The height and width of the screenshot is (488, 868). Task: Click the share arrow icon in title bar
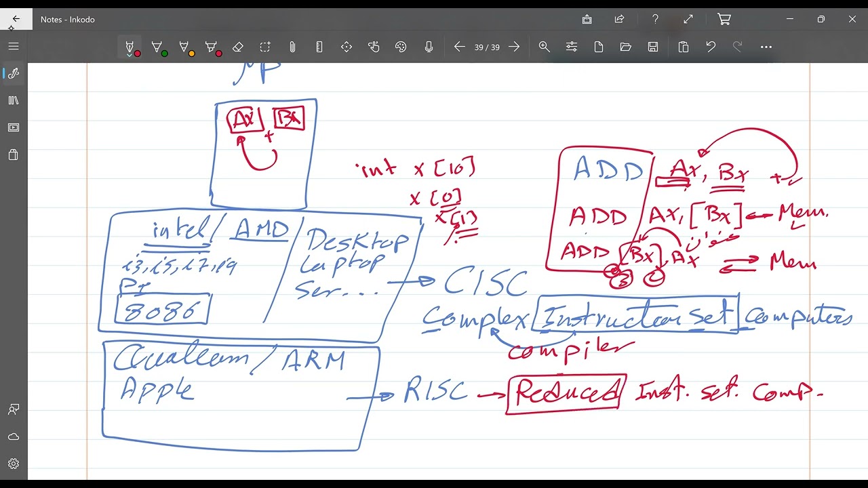619,19
